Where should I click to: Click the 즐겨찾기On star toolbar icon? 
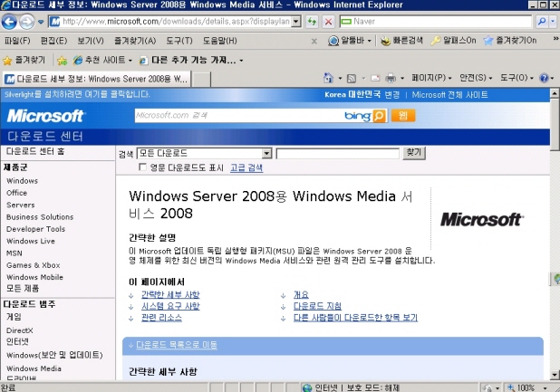pos(488,41)
